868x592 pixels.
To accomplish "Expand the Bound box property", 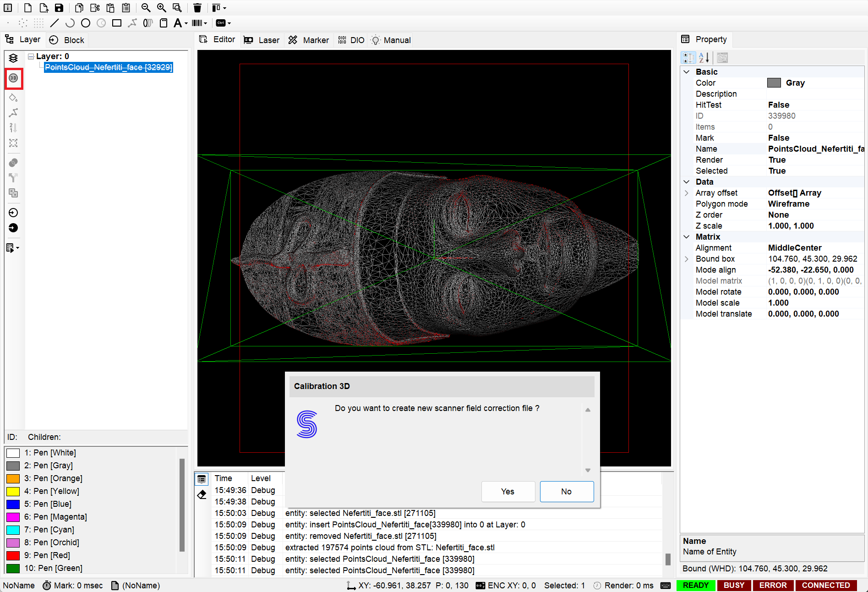I will [686, 259].
